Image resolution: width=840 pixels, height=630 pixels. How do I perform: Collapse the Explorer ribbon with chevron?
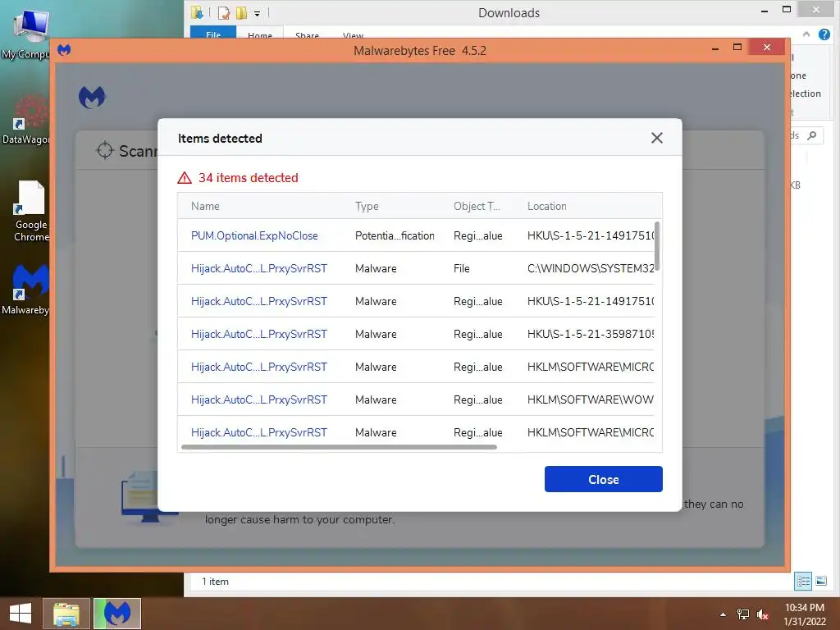[806, 34]
